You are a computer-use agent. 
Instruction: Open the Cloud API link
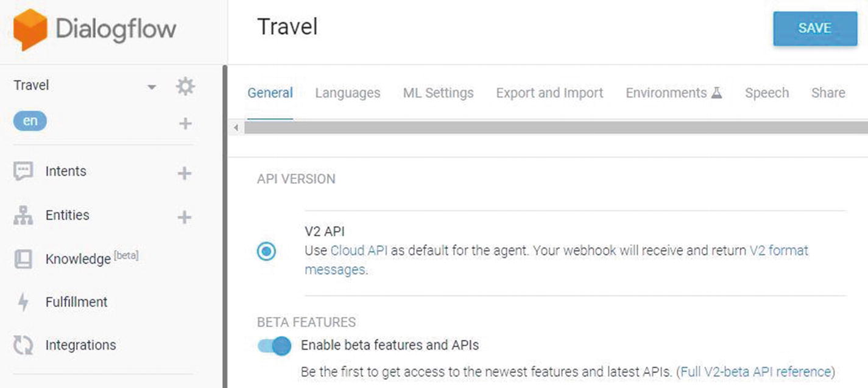click(359, 250)
